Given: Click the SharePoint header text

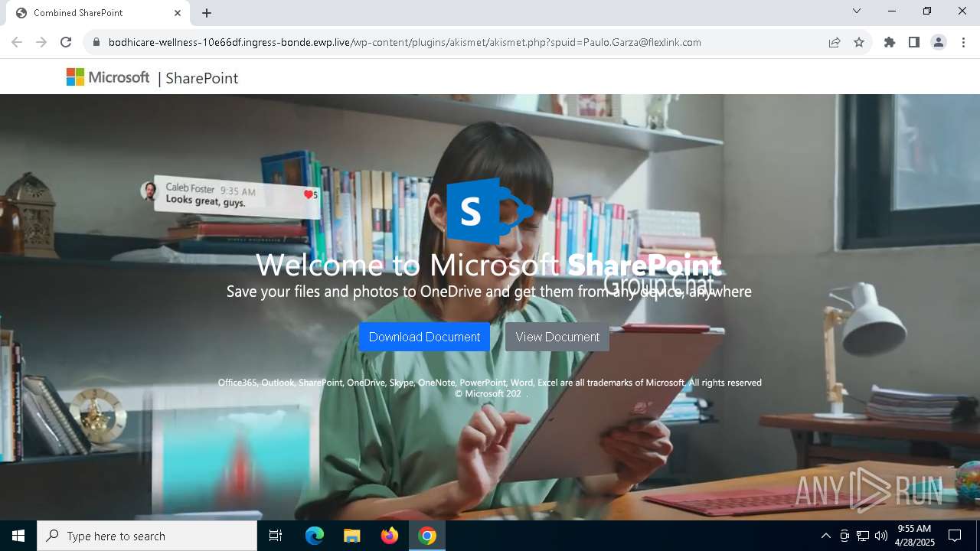Looking at the screenshot, I should click(x=202, y=78).
